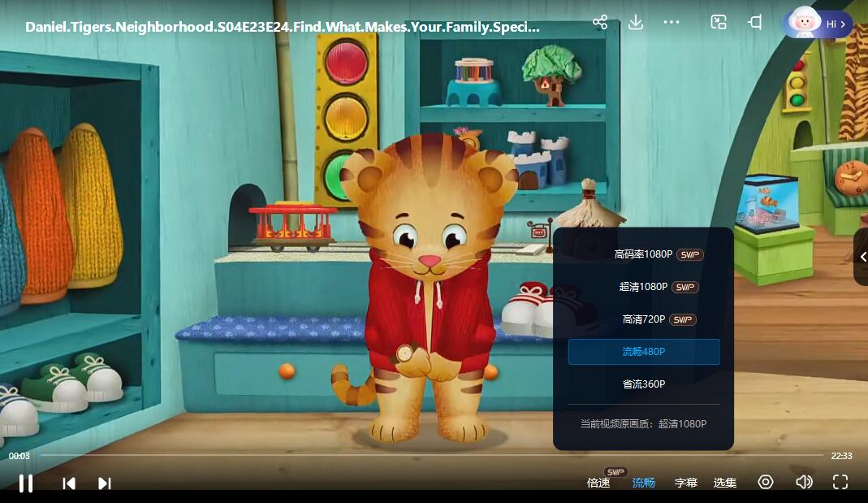Expand the side panel arrow on right edge

862,257
